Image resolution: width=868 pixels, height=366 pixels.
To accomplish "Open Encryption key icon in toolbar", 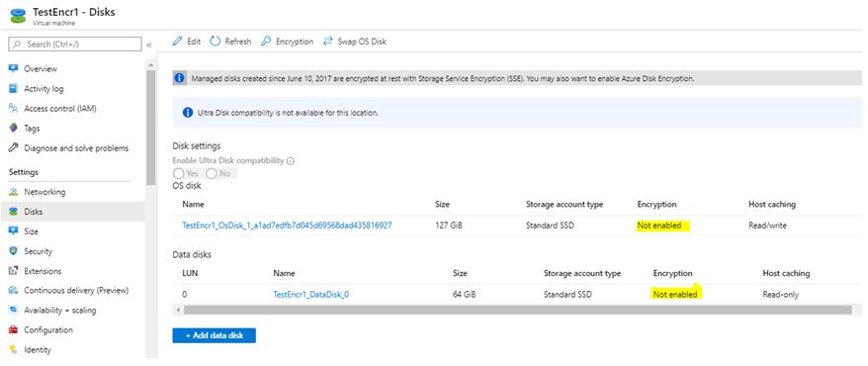I will click(x=266, y=42).
